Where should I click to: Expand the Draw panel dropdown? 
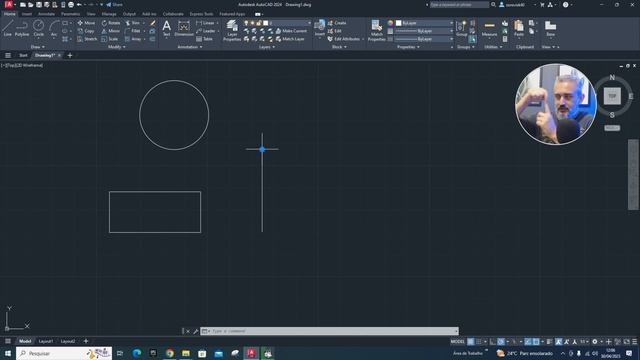click(38, 47)
